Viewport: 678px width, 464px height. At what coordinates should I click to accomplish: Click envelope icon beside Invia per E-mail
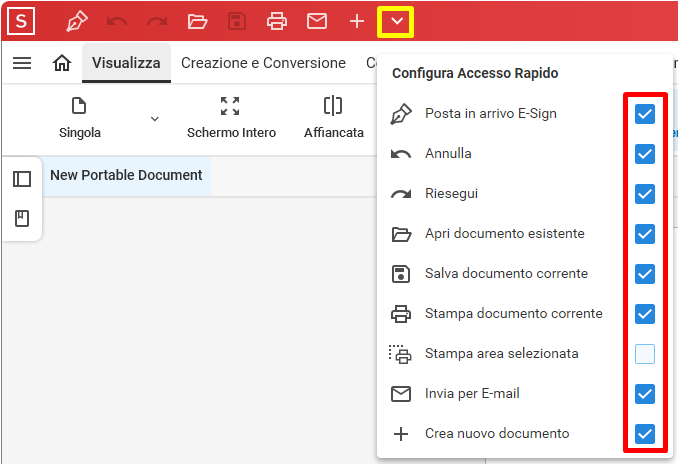coord(401,394)
